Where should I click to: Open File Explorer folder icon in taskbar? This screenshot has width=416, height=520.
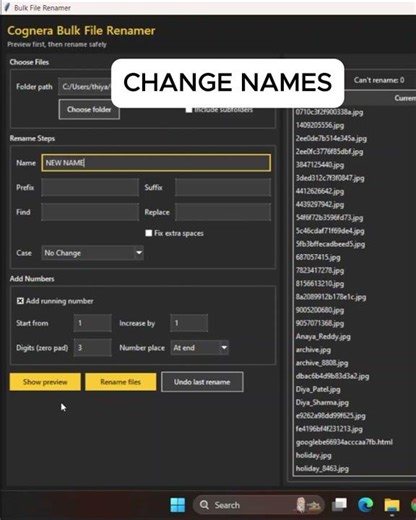pos(392,505)
